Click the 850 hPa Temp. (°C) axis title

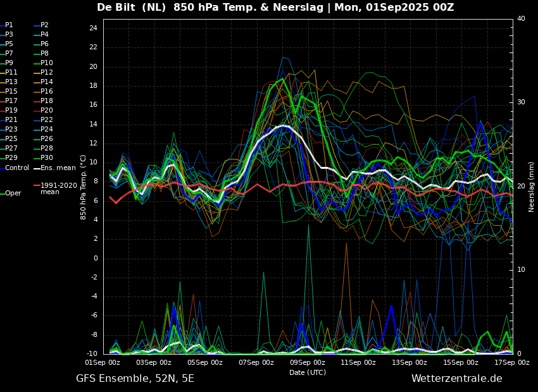pyautogui.click(x=83, y=187)
